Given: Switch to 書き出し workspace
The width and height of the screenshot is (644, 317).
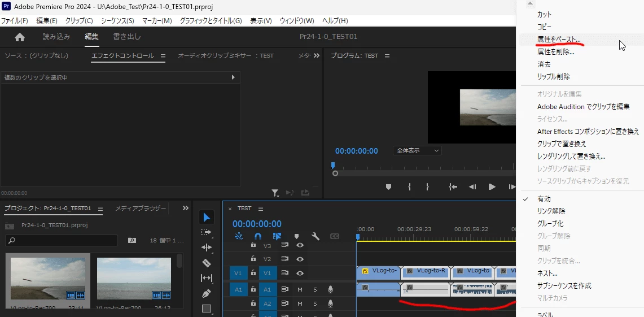Looking at the screenshot, I should (127, 37).
